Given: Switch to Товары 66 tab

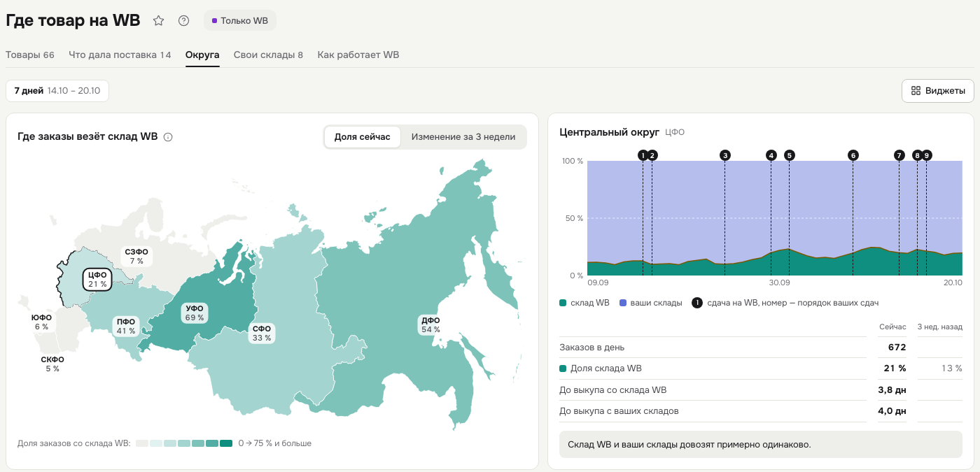Looking at the screenshot, I should click(x=30, y=55).
